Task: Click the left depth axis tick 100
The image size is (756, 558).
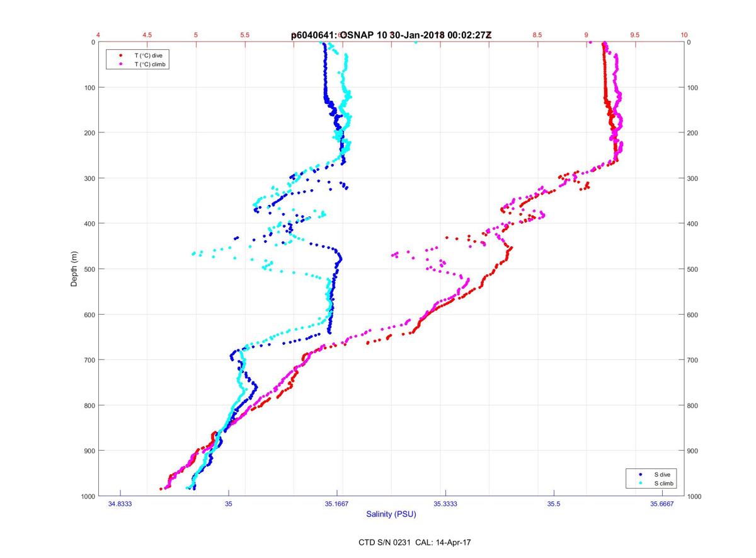Action: pos(89,88)
